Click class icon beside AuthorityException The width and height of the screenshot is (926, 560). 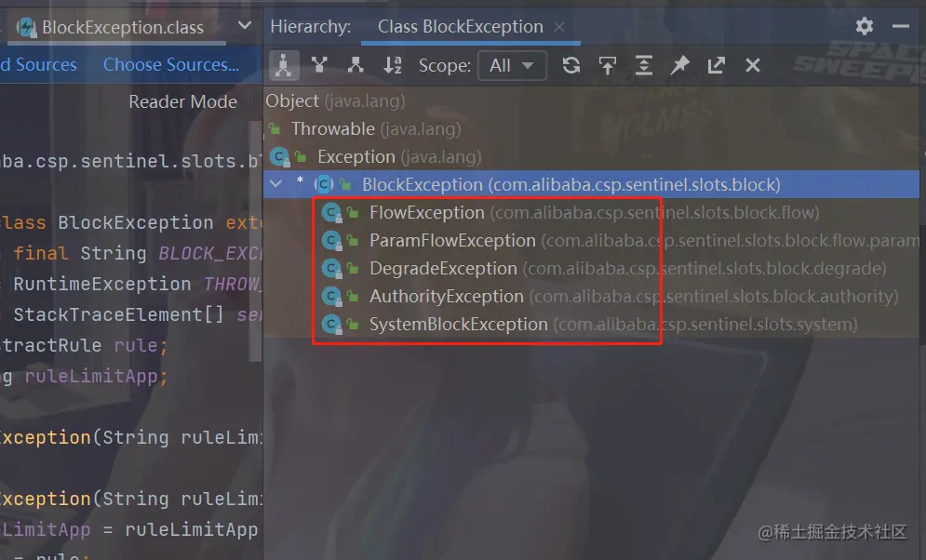331,296
